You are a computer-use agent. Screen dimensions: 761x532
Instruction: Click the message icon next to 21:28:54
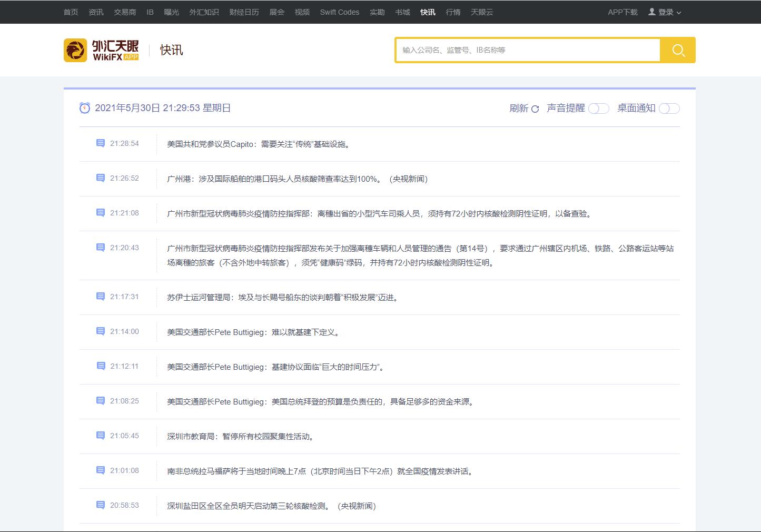101,143
